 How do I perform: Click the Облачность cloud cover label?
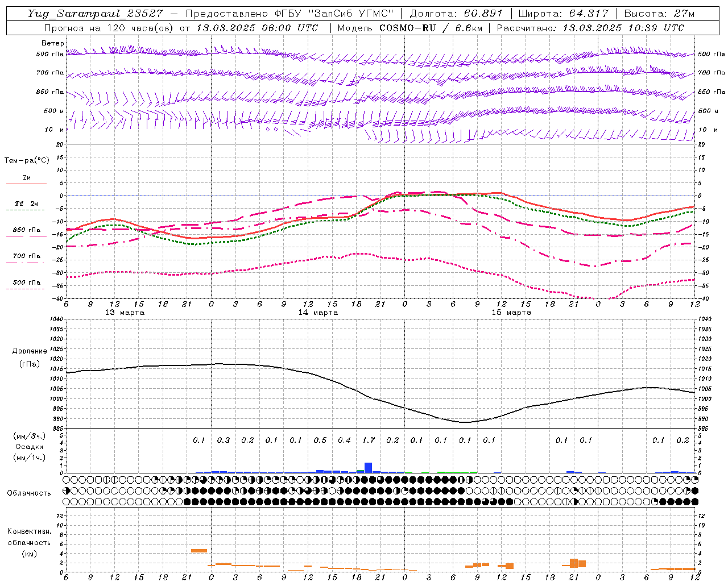pyautogui.click(x=29, y=493)
